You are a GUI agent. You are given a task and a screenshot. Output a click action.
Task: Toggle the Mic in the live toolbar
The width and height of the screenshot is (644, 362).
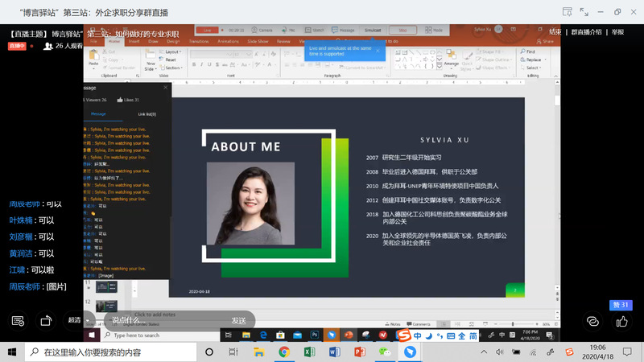(x=288, y=30)
